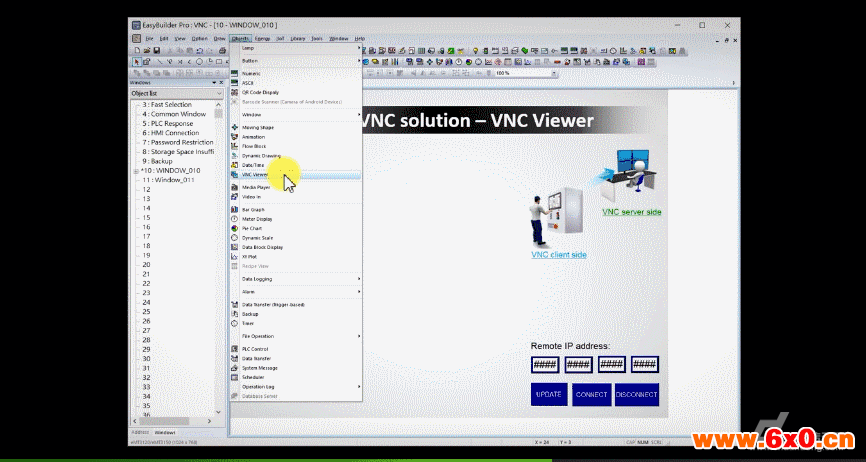This screenshot has height=462, width=866.
Task: Select VNC Viewer from the Objects menu
Action: [255, 174]
